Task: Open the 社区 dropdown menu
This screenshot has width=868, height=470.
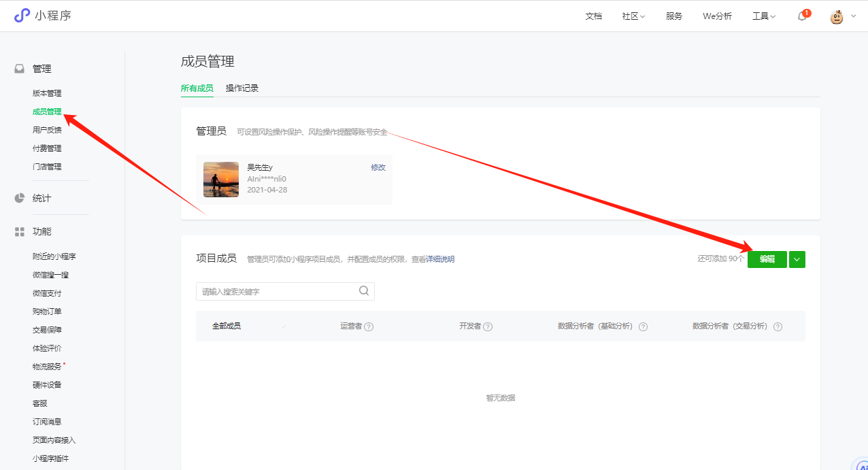Action: click(x=633, y=16)
